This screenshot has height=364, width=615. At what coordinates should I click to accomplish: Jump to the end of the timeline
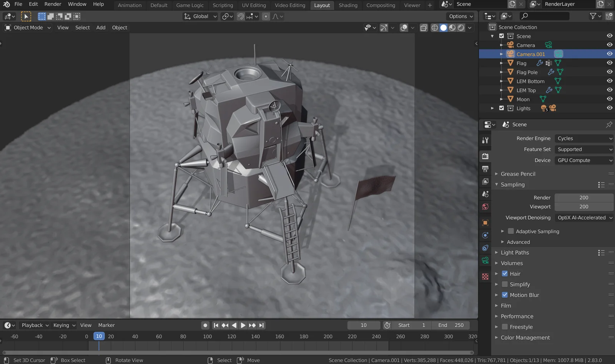(261, 325)
